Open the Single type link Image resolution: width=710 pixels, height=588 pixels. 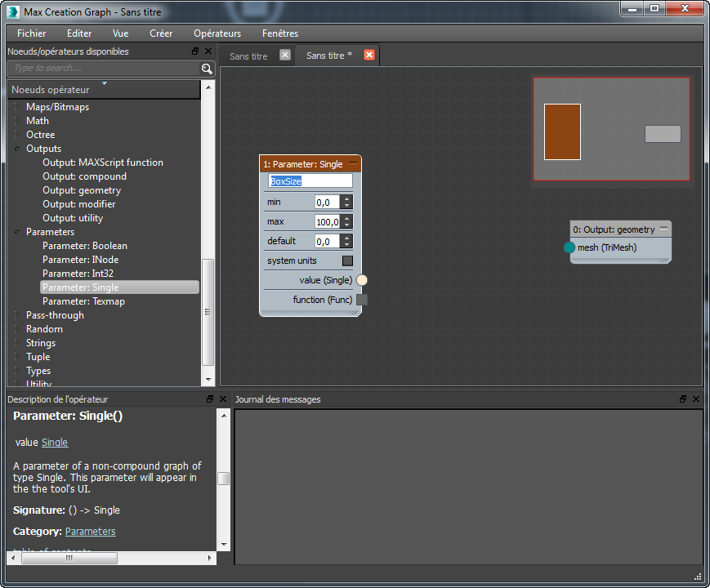[x=55, y=443]
